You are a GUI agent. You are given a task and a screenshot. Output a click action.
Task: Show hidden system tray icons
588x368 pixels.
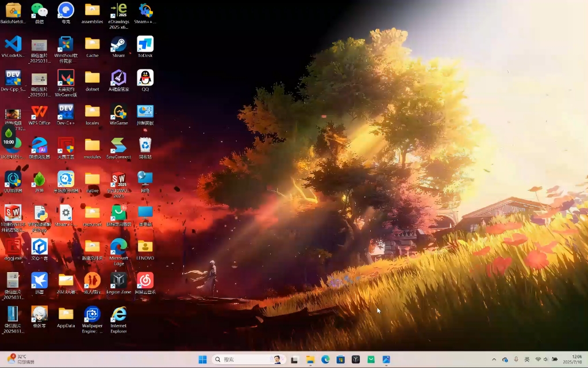coord(494,359)
